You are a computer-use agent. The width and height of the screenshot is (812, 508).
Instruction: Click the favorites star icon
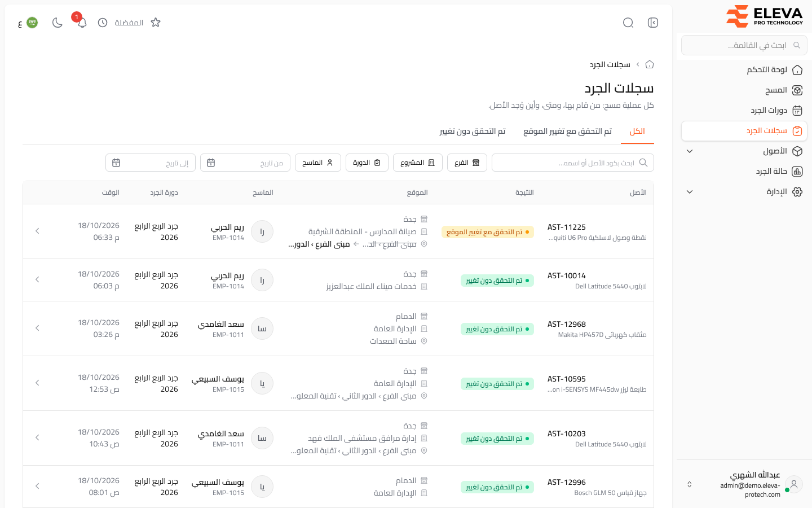click(156, 23)
